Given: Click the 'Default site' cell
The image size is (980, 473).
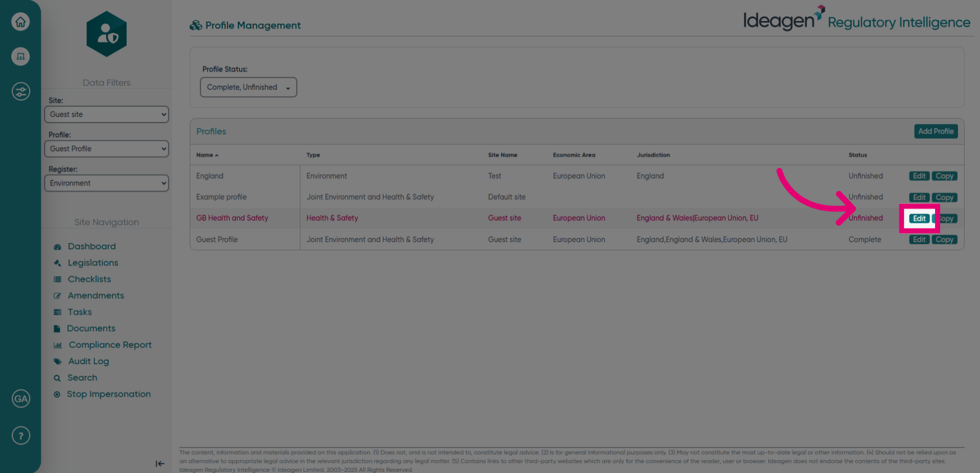Looking at the screenshot, I should click(x=506, y=197).
